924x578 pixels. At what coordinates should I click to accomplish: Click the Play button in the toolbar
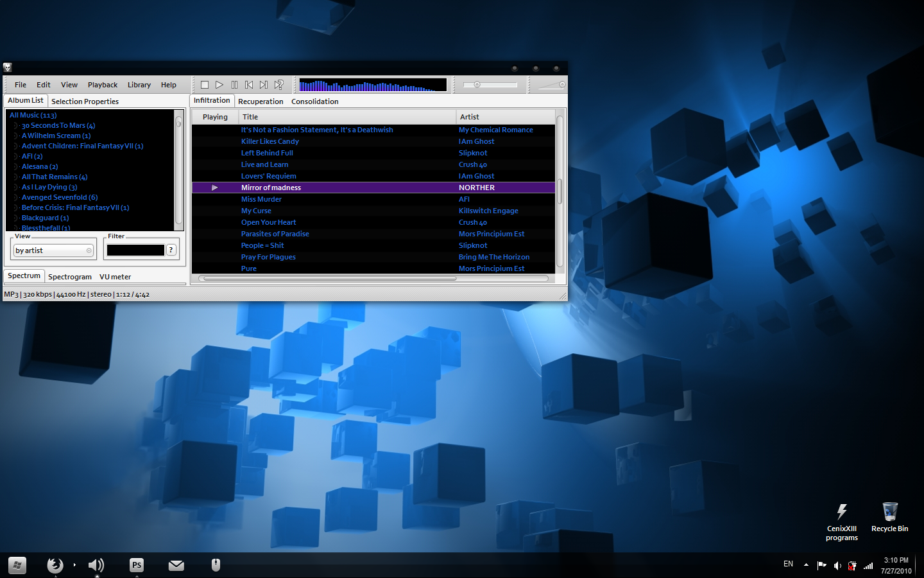(x=219, y=85)
